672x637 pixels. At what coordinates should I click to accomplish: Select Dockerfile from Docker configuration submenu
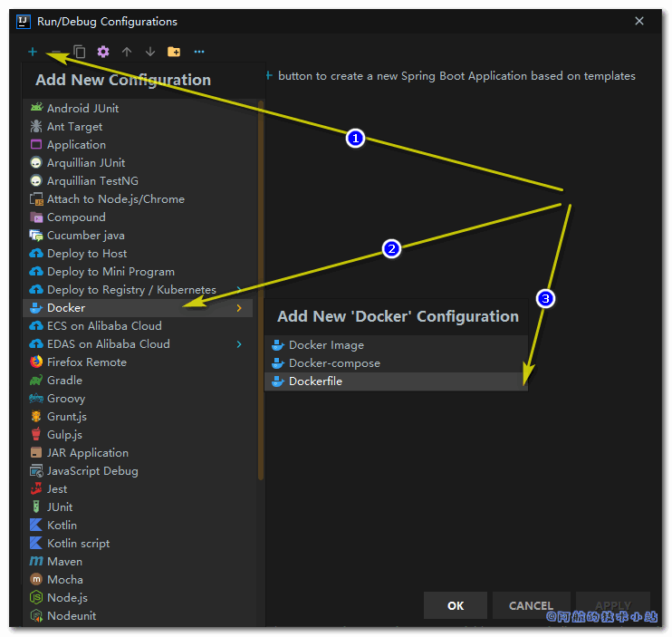(315, 381)
